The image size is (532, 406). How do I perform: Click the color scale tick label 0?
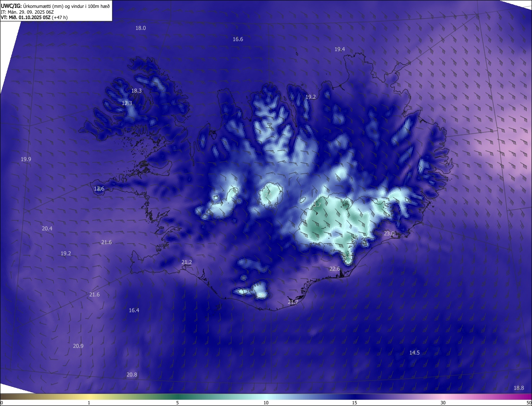click(2, 403)
